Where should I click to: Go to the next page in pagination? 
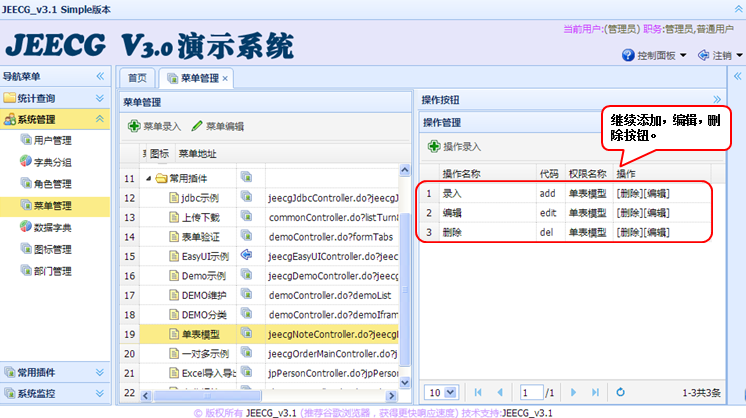pos(573,392)
